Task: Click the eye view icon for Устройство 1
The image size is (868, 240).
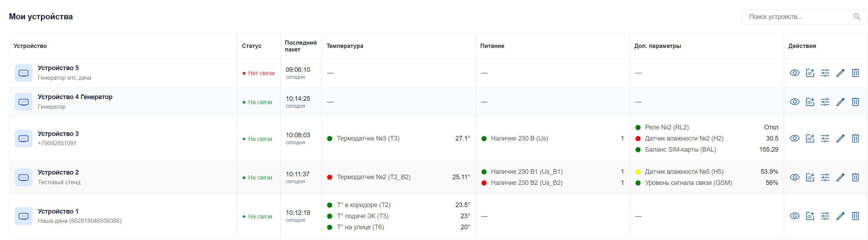Action: pyautogui.click(x=794, y=216)
